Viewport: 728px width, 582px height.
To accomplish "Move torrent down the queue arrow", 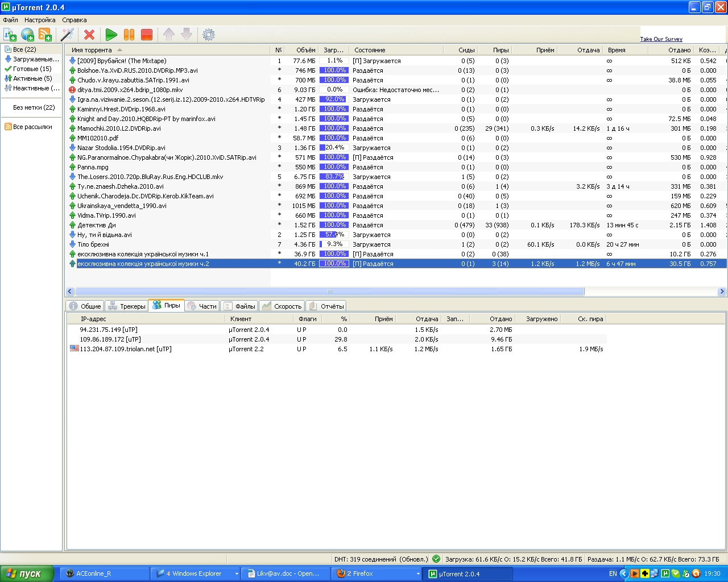I will point(187,35).
